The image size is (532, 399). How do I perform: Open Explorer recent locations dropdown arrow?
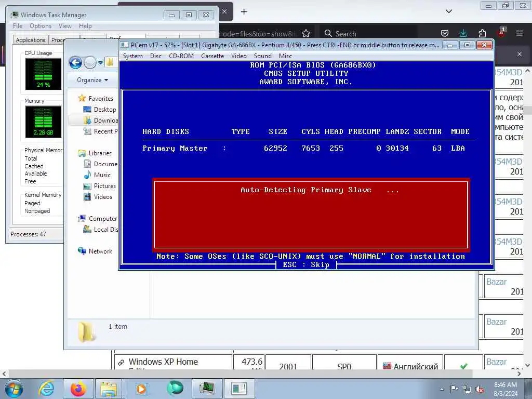100,63
